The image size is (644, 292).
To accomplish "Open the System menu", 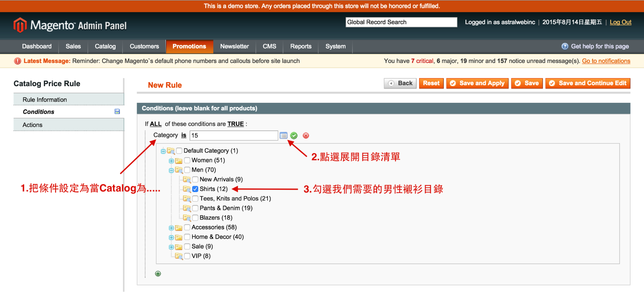I will coord(335,46).
